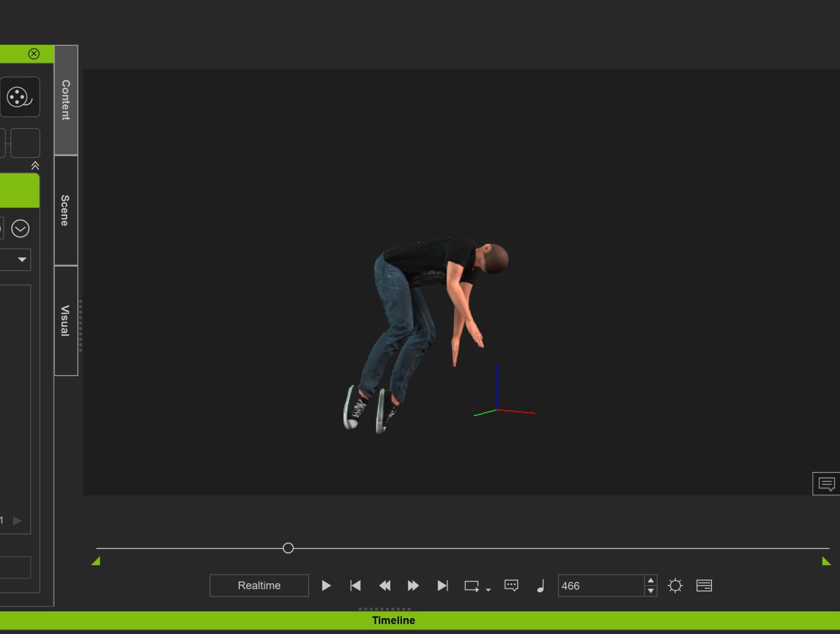840x634 pixels.
Task: Play the animation
Action: (326, 585)
